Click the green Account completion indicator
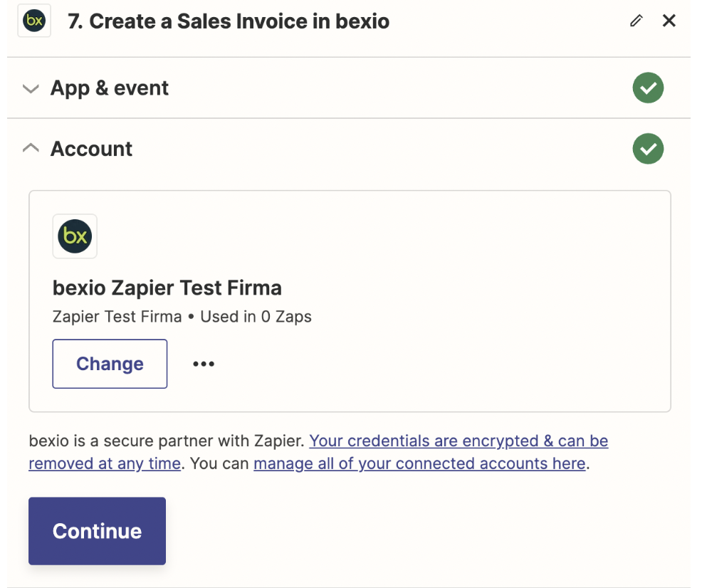The width and height of the screenshot is (702, 588). (648, 149)
